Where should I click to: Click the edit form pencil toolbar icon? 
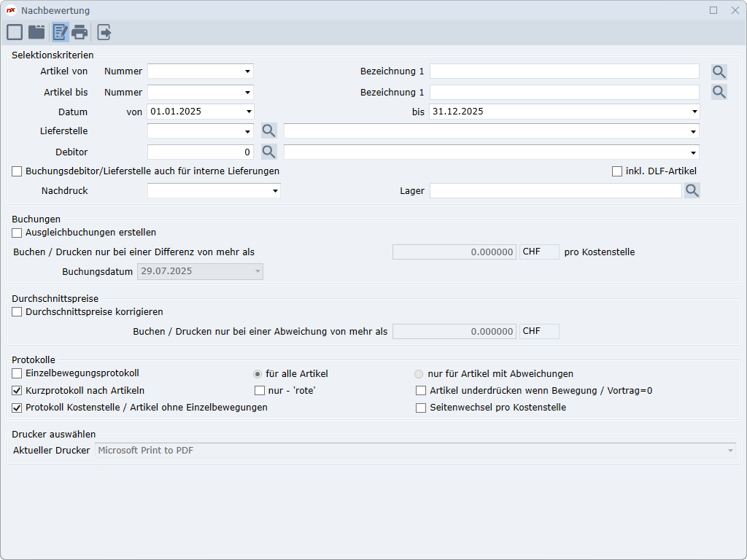pos(60,32)
